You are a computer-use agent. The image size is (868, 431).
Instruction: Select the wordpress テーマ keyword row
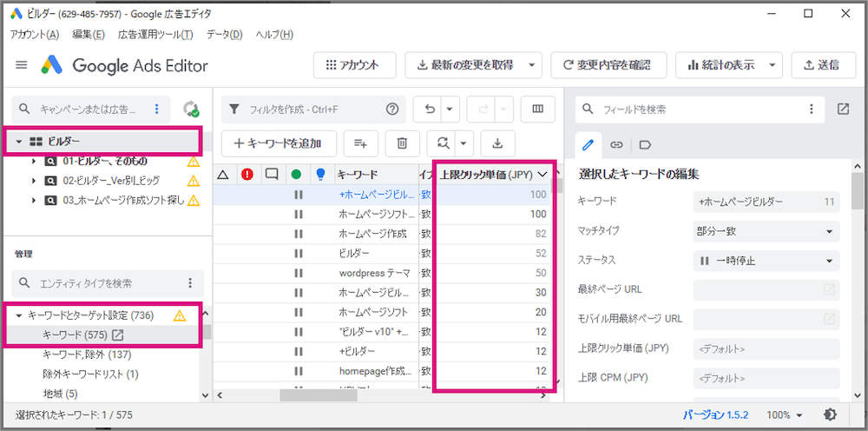[x=382, y=273]
